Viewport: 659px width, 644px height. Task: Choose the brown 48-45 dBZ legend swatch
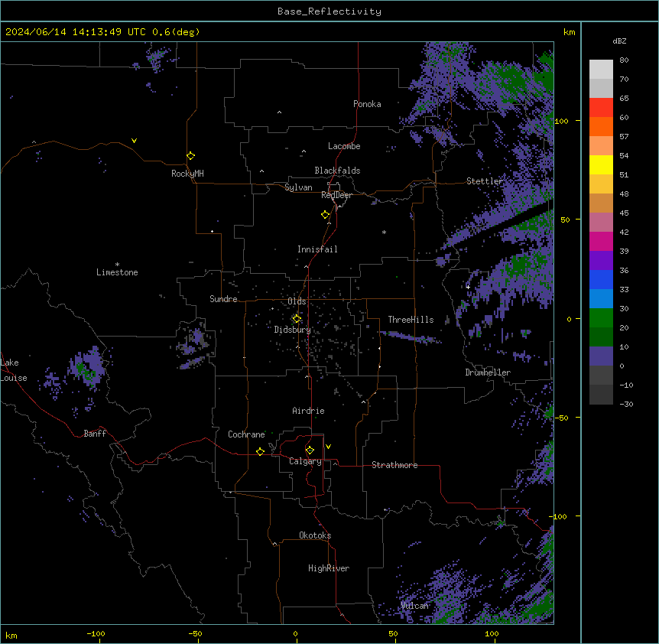click(x=601, y=203)
